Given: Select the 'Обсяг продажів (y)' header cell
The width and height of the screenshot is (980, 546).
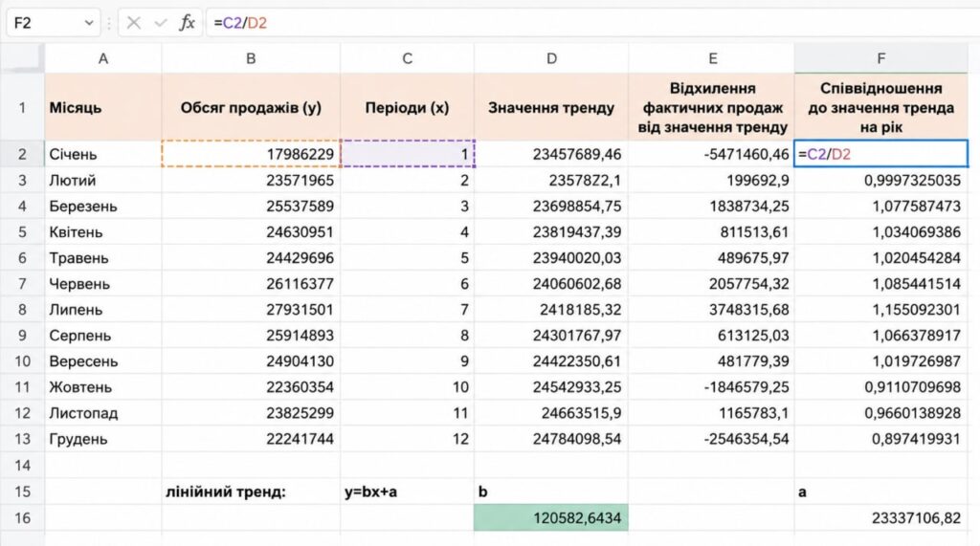Looking at the screenshot, I should (x=251, y=107).
